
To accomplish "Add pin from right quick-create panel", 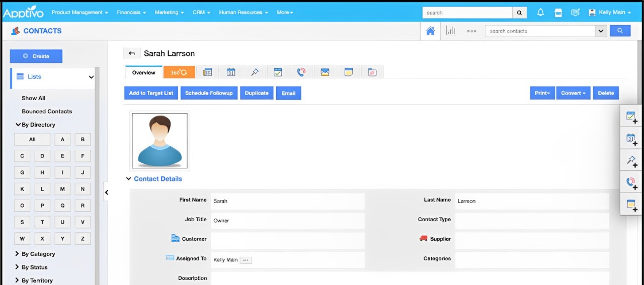I will click(631, 161).
